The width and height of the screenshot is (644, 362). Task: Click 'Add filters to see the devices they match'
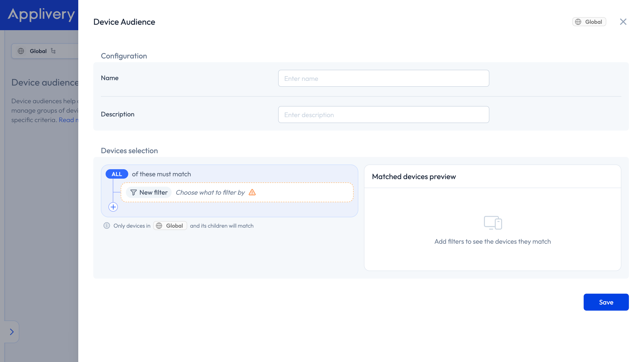click(x=492, y=242)
